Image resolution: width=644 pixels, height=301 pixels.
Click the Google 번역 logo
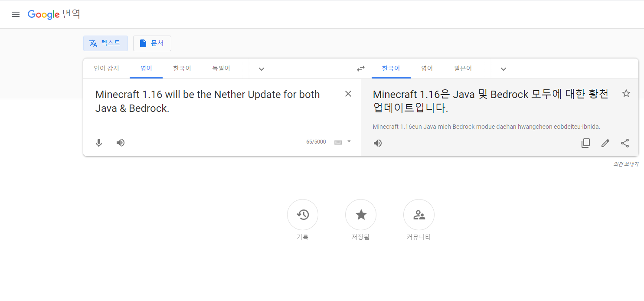pos(54,14)
